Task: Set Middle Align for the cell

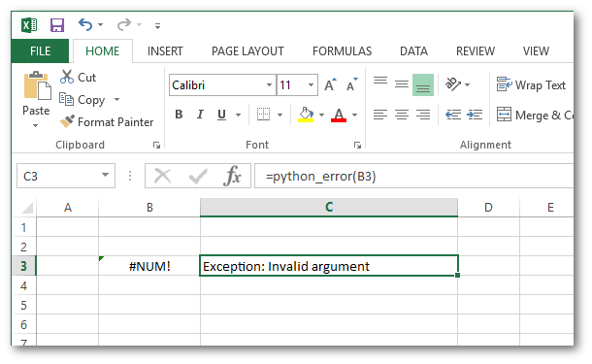Action: click(402, 84)
